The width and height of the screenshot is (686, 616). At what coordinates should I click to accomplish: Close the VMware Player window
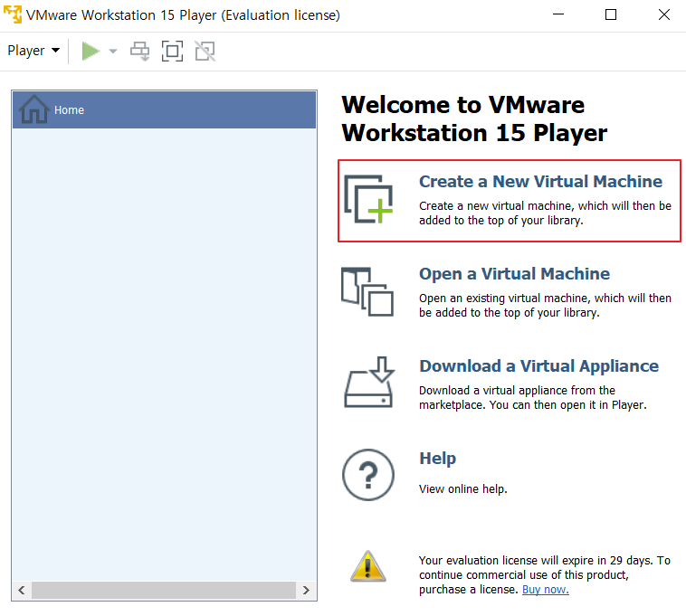[664, 14]
